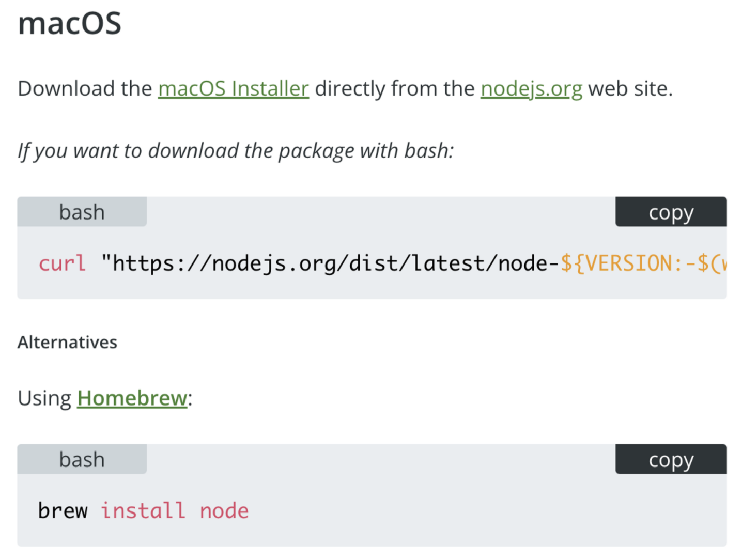Screen dimensions: 742x560
Task: Click the curl nodejs.org/dist/latest command text
Action: tap(382, 263)
